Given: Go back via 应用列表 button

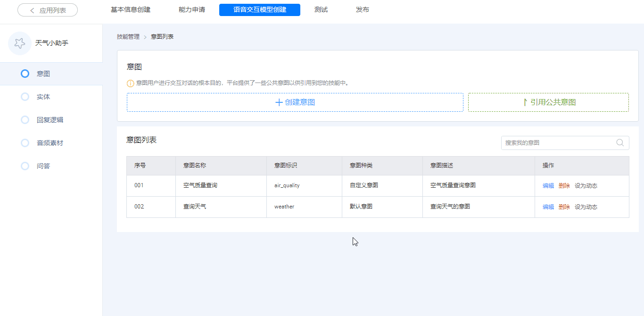Looking at the screenshot, I should (x=48, y=10).
